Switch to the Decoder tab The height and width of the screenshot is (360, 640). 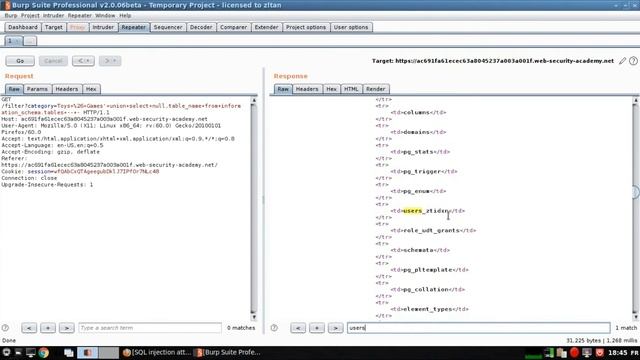(201, 27)
